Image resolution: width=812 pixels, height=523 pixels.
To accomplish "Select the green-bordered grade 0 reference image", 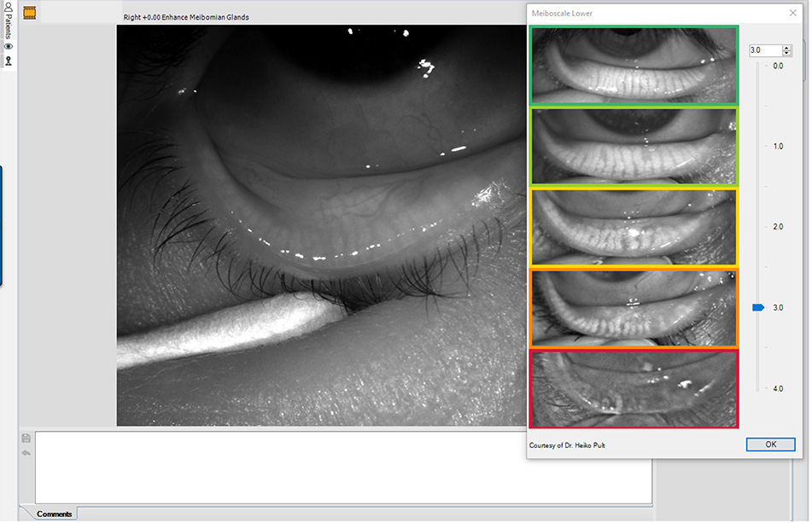I will pos(634,65).
